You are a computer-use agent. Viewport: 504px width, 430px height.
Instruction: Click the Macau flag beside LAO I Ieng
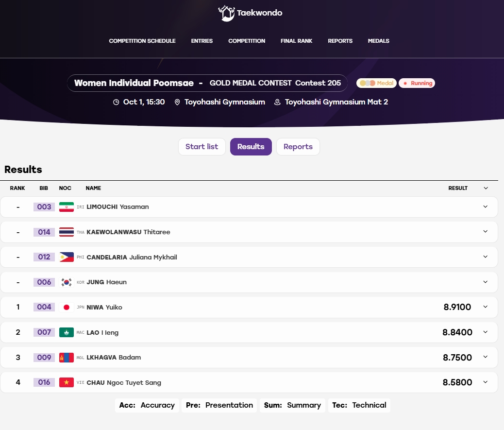(x=67, y=332)
